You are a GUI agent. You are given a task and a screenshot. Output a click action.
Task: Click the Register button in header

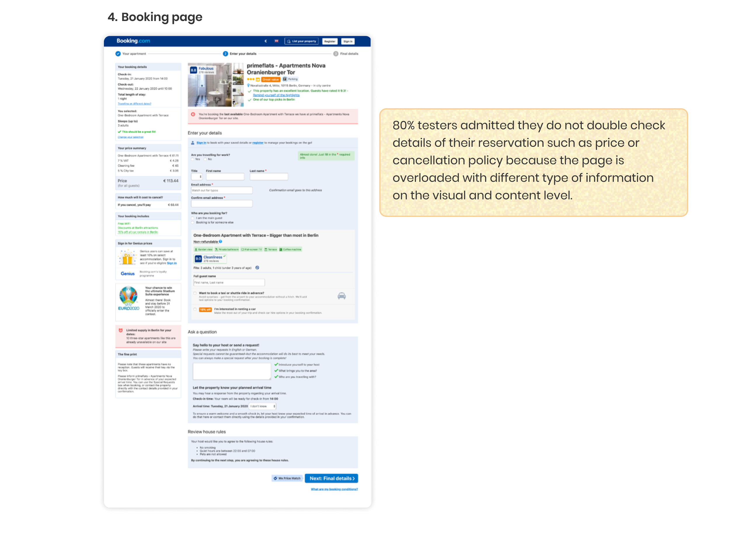[x=330, y=41]
